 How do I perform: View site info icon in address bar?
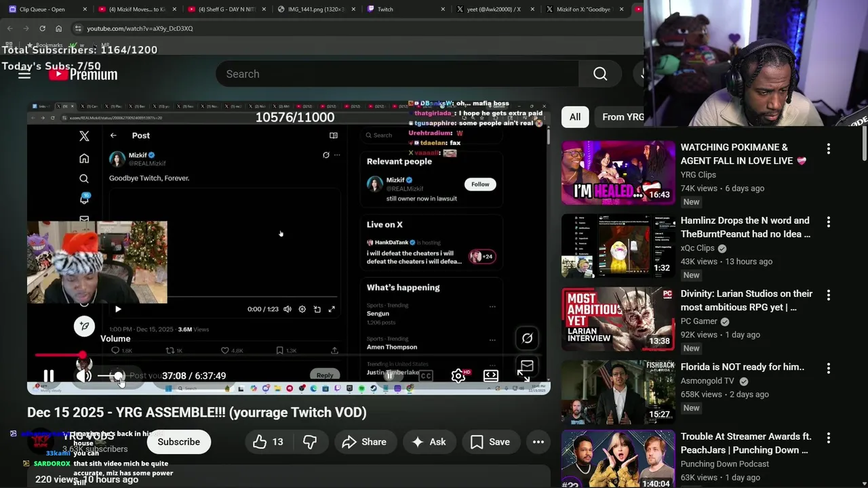78,28
